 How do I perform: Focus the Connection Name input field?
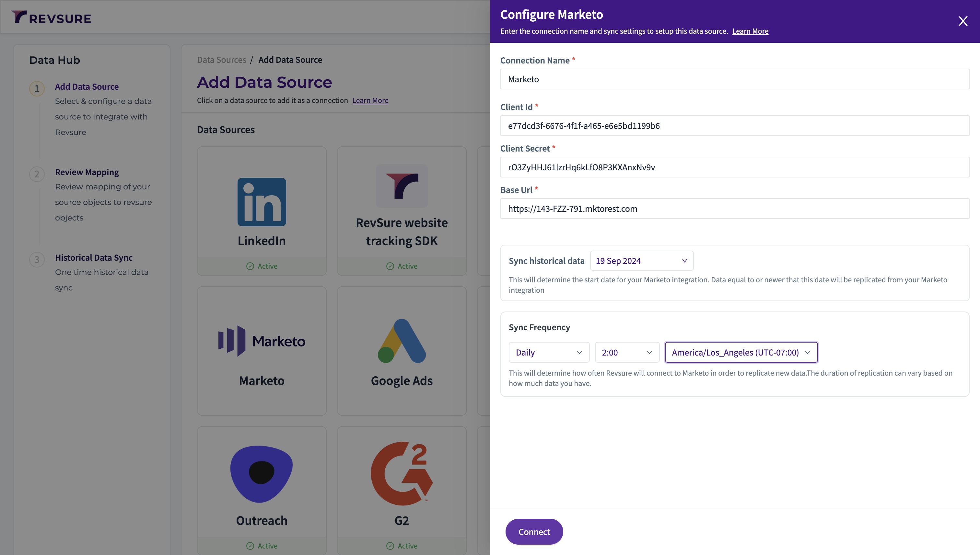(734, 79)
